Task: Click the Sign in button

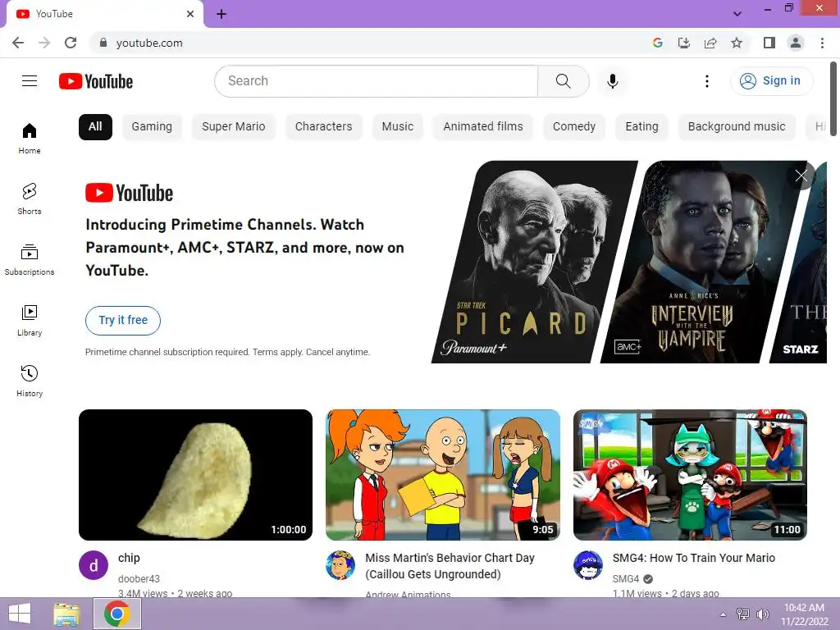Action: point(771,81)
